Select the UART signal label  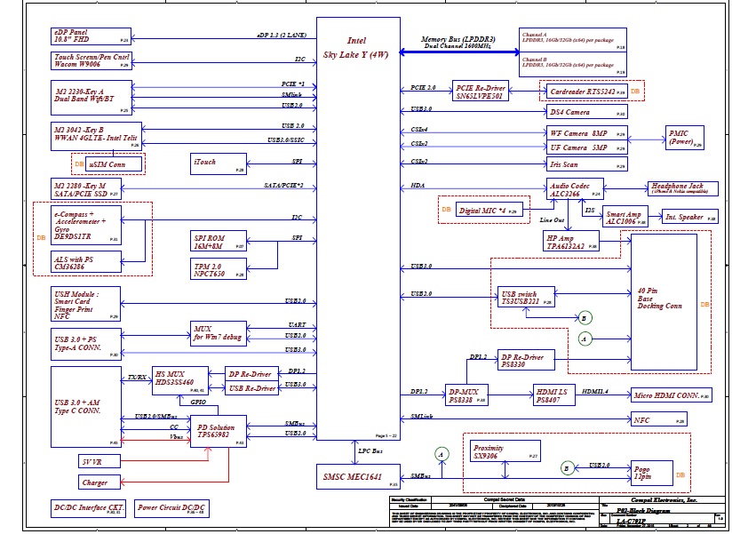tap(297, 324)
